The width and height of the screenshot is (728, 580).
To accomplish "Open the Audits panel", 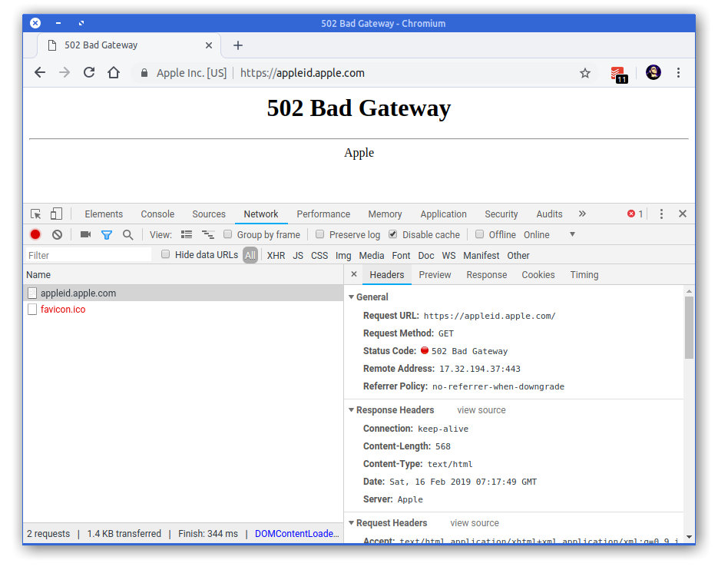I will [x=549, y=214].
